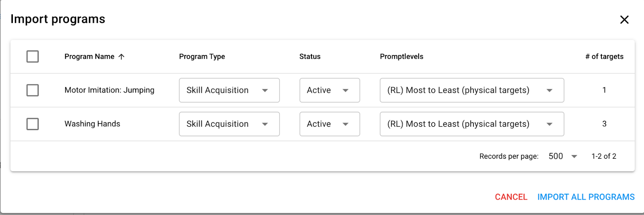Check the Washing Hands row checkbox
Screen dimensions: 644x215
pyautogui.click(x=33, y=124)
